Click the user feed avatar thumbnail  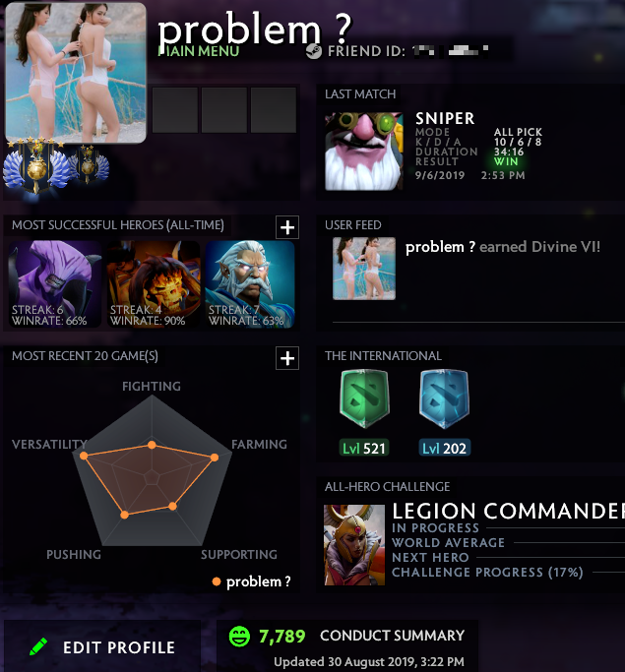tap(364, 269)
